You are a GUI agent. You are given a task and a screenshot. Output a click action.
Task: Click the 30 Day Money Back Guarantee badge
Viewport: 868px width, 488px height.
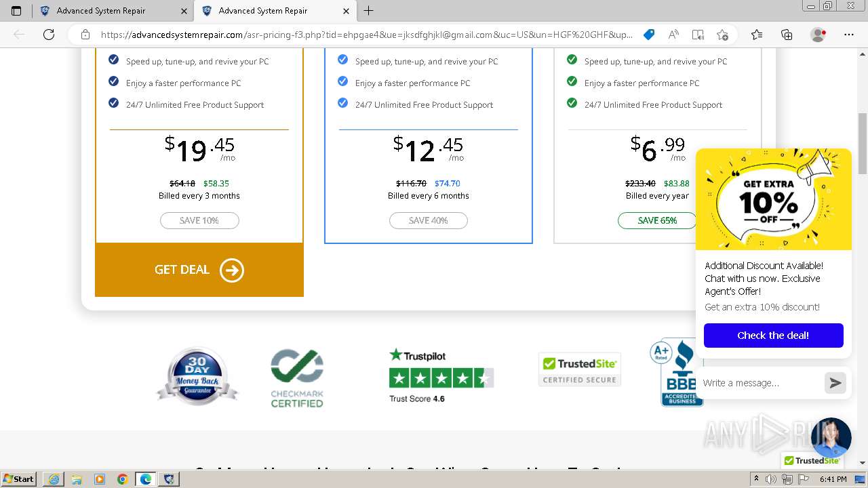(x=197, y=376)
